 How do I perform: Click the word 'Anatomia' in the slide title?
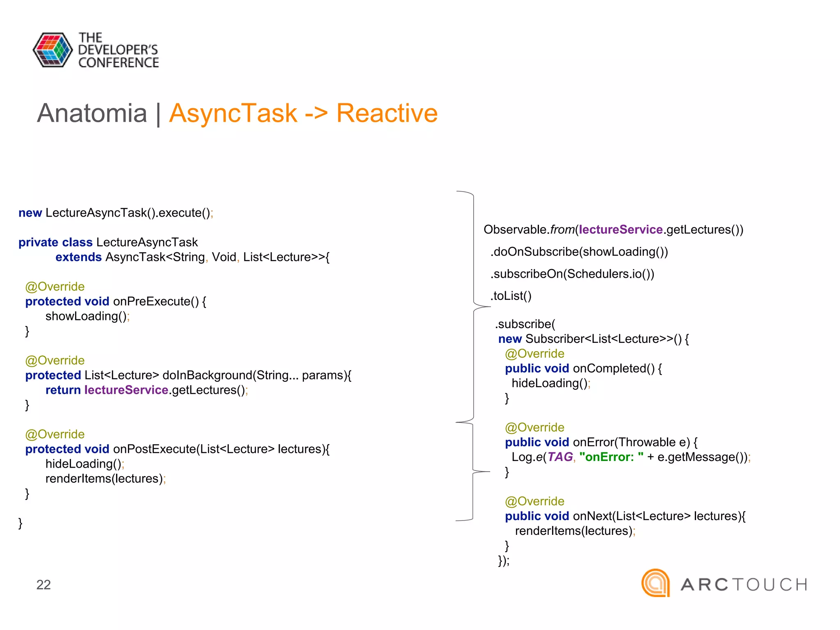click(92, 113)
